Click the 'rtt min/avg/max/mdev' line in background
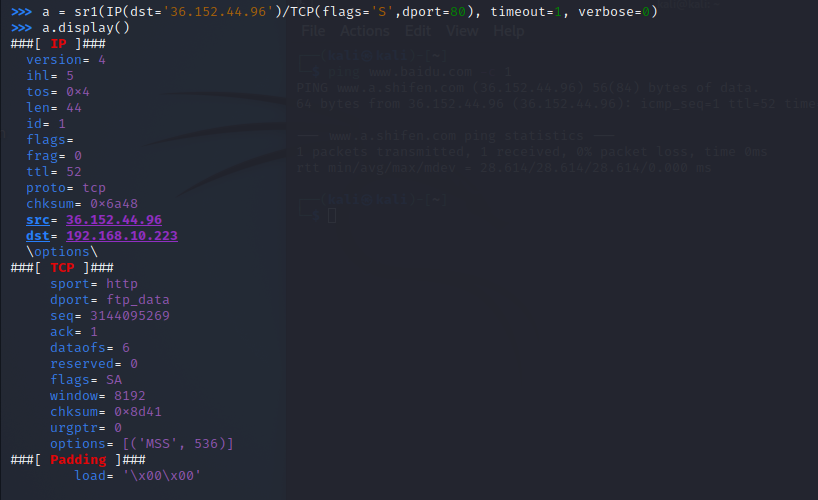Screen dimensions: 818x500 pos(503,168)
